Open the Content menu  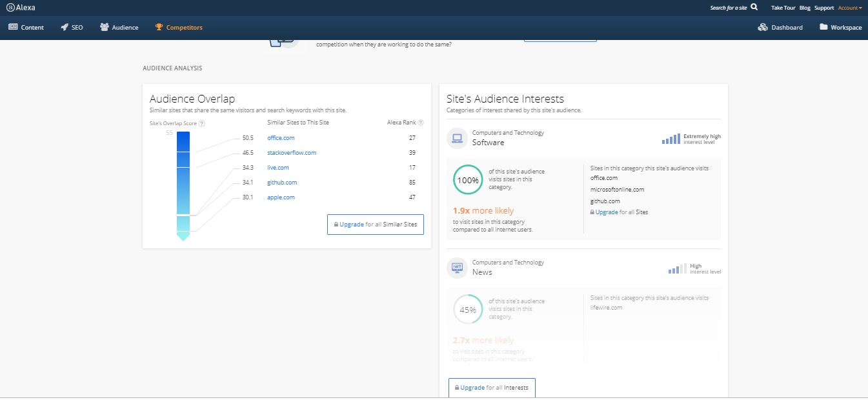26,27
